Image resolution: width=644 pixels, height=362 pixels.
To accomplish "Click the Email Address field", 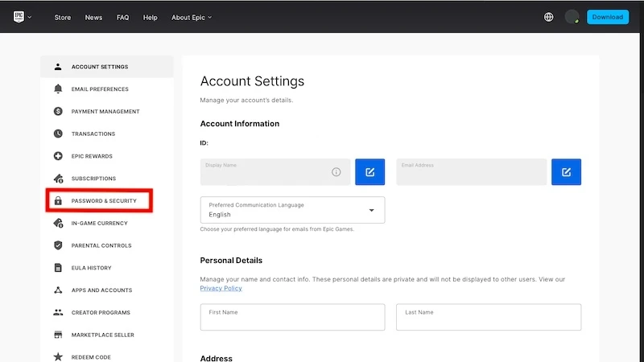I will (x=472, y=172).
